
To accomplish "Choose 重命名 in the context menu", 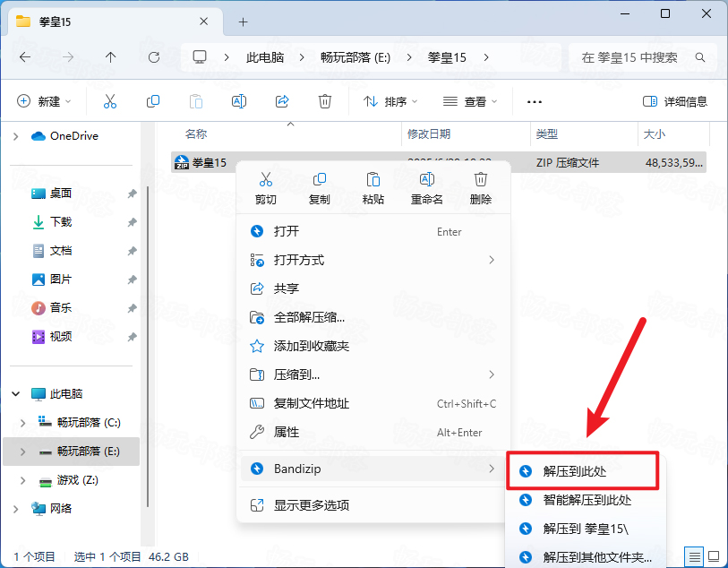I will [426, 188].
